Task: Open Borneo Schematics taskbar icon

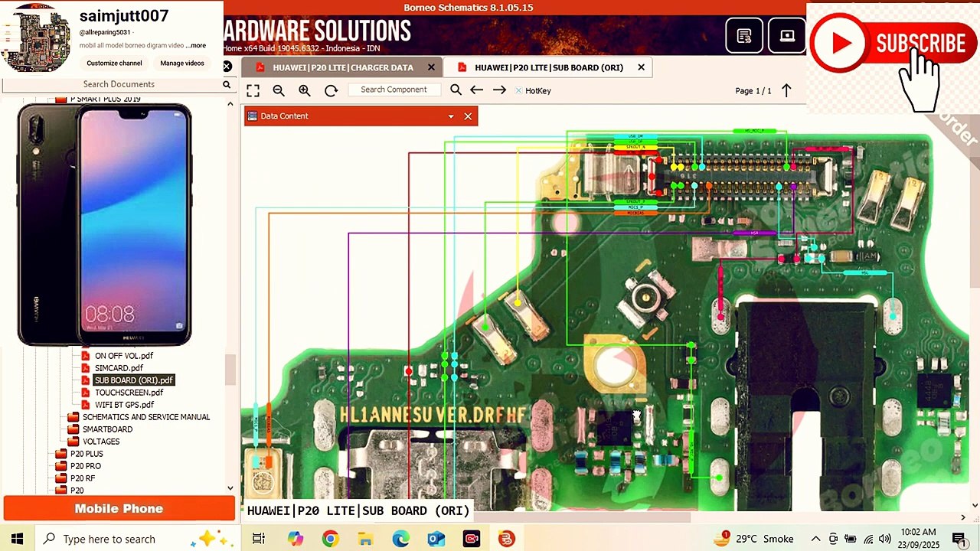Action: [x=506, y=539]
